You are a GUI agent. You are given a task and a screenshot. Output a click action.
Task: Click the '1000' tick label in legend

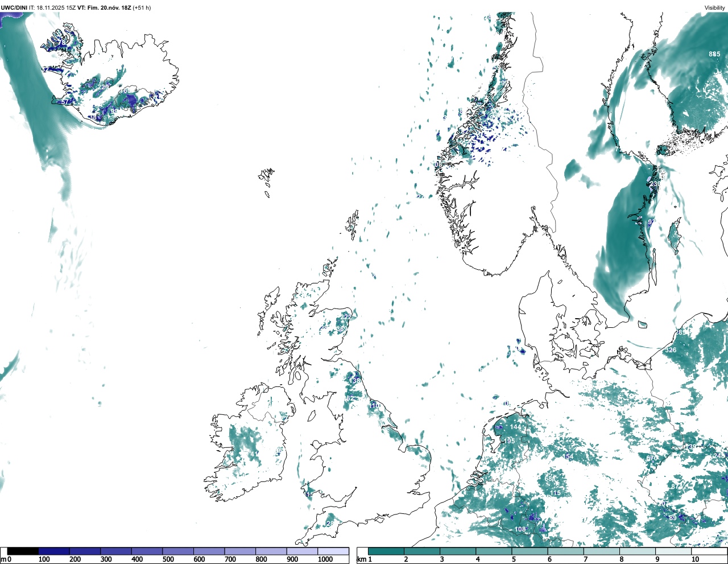point(325,559)
